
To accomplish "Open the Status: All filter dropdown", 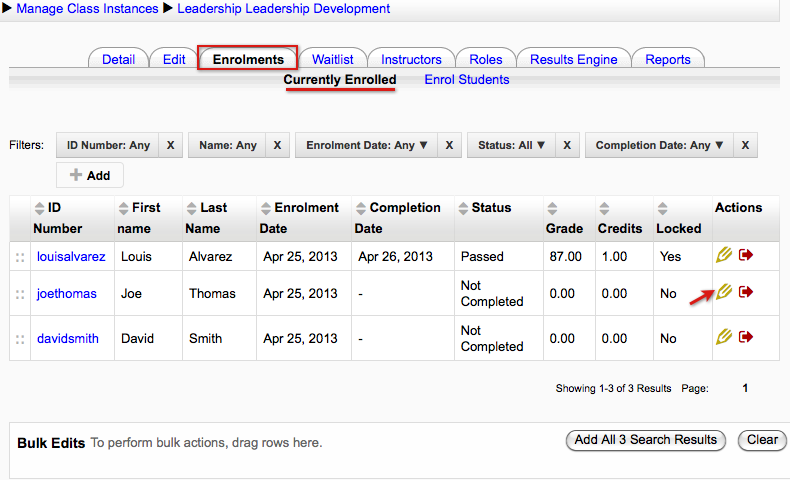I will pyautogui.click(x=511, y=145).
